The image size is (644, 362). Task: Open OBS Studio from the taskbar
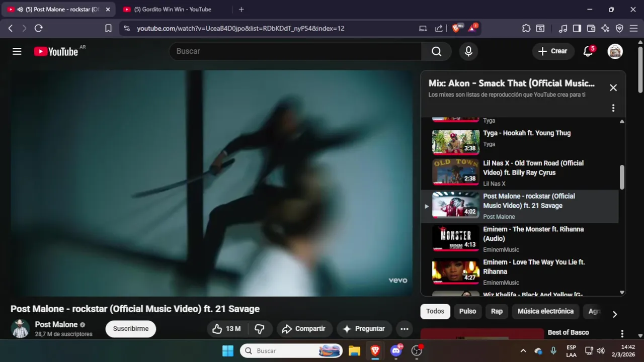417,351
